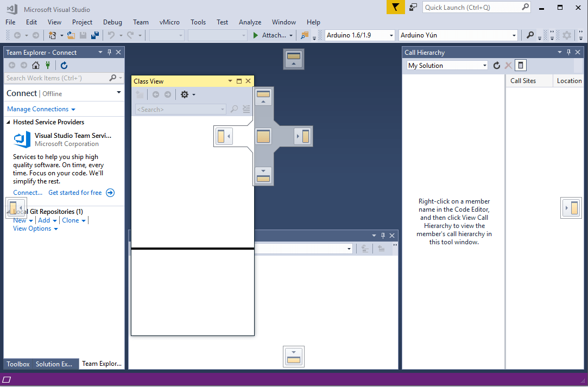Refresh the Call Hierarchy panel
Screen dimensions: 588x387
pos(496,66)
